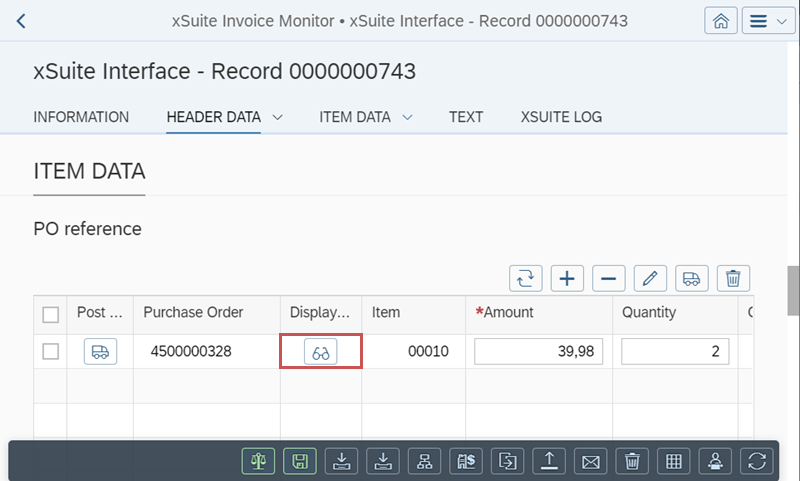
Task: Switch to the INFORMATION tab
Action: pyautogui.click(x=81, y=117)
